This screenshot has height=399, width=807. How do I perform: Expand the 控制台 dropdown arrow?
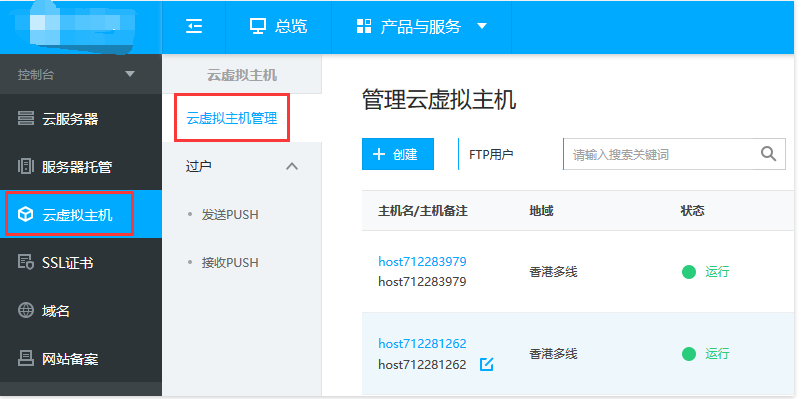pos(130,75)
